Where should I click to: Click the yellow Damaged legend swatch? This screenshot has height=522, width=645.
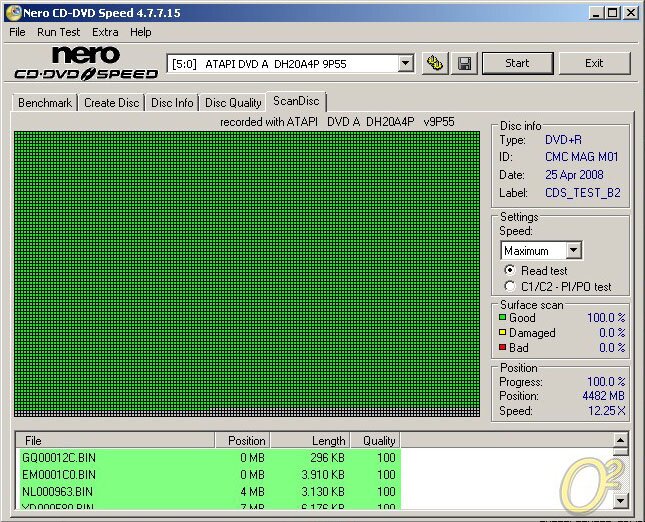502,332
